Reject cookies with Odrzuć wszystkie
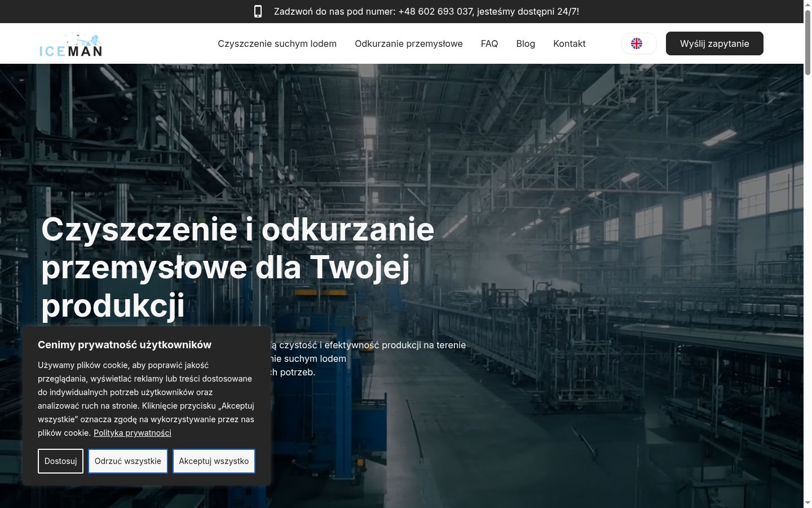 coord(128,461)
